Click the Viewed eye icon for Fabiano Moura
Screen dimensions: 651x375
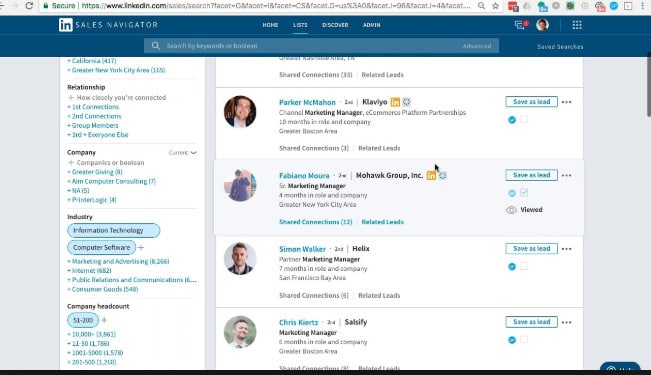(x=512, y=210)
